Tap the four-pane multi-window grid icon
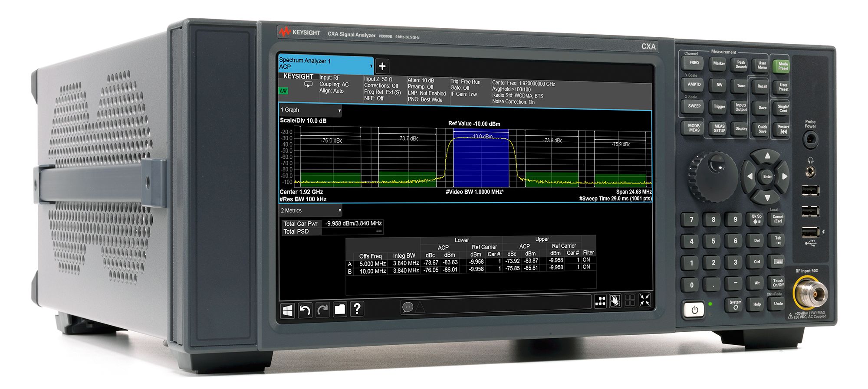 [x=630, y=301]
